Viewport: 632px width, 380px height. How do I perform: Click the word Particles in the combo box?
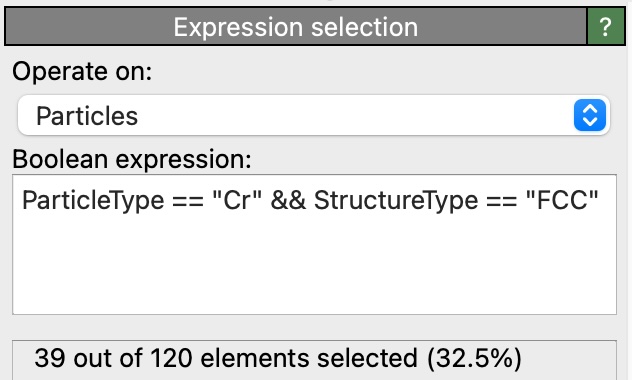87,116
